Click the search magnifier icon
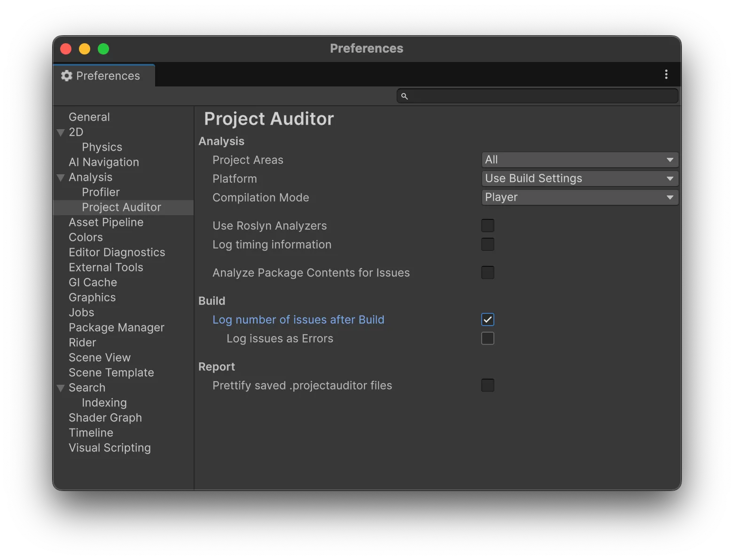This screenshot has height=560, width=734. click(404, 96)
